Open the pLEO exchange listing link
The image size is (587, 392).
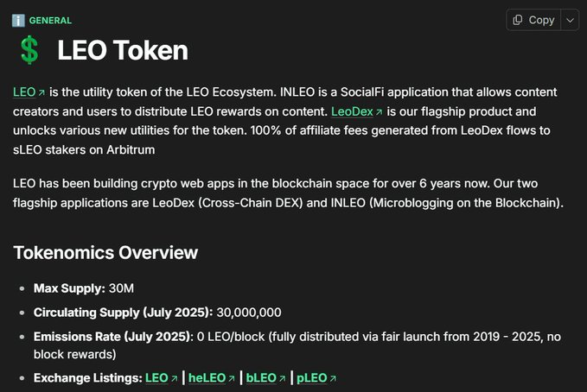(x=312, y=378)
